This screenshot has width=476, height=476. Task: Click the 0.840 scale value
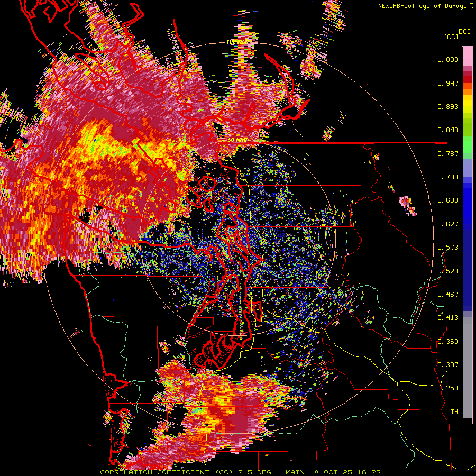point(448,130)
